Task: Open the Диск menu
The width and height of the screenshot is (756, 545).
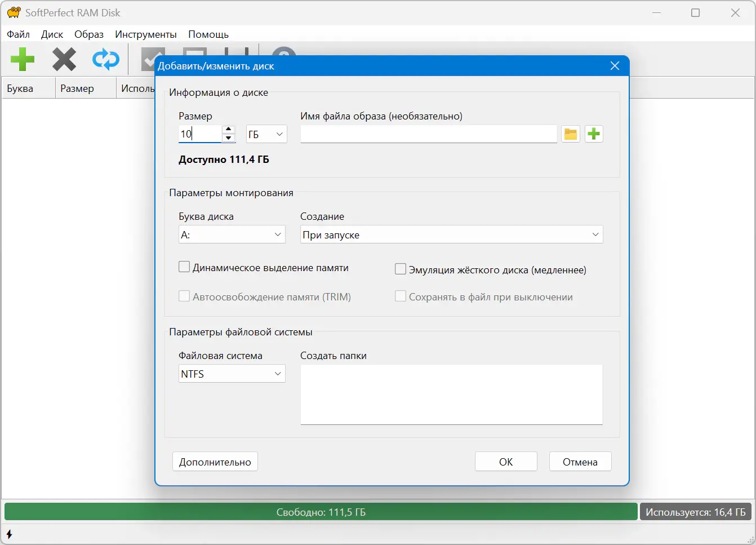Action: click(x=52, y=34)
